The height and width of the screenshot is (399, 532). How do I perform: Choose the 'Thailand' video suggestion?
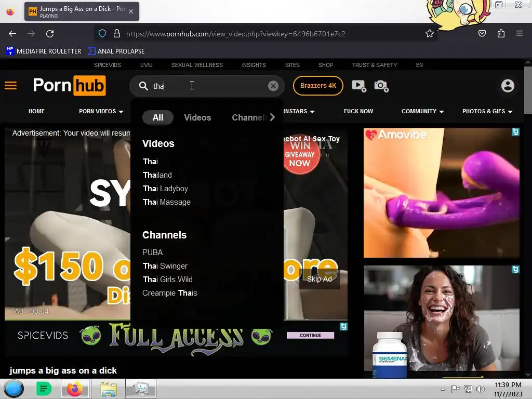pyautogui.click(x=157, y=175)
